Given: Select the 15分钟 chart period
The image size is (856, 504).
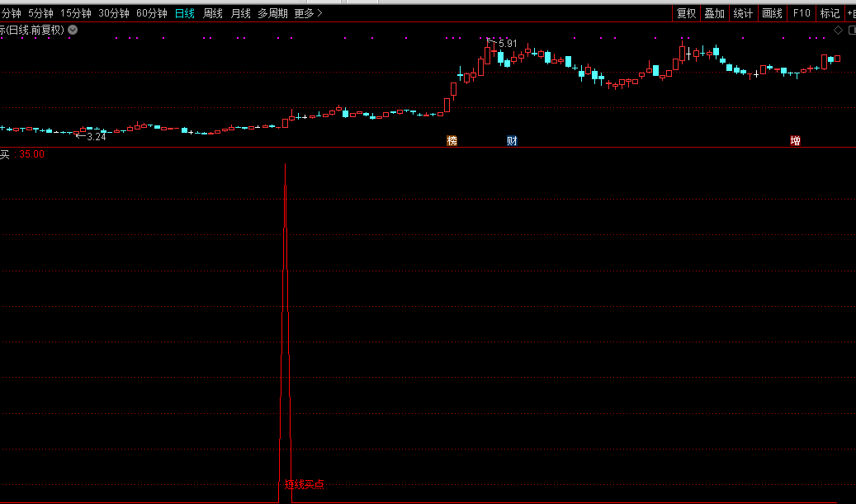Looking at the screenshot, I should (76, 13).
